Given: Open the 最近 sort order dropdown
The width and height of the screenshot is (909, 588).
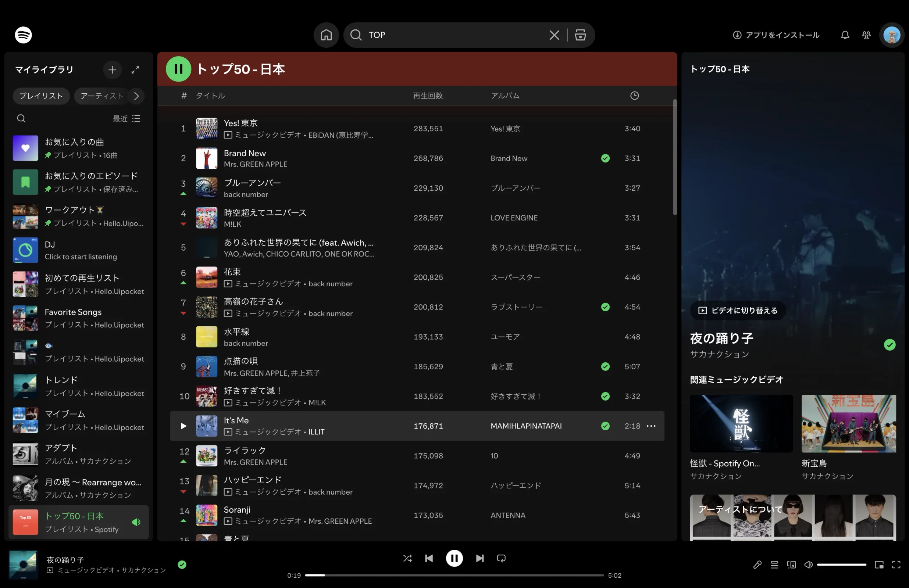Looking at the screenshot, I should coord(126,118).
